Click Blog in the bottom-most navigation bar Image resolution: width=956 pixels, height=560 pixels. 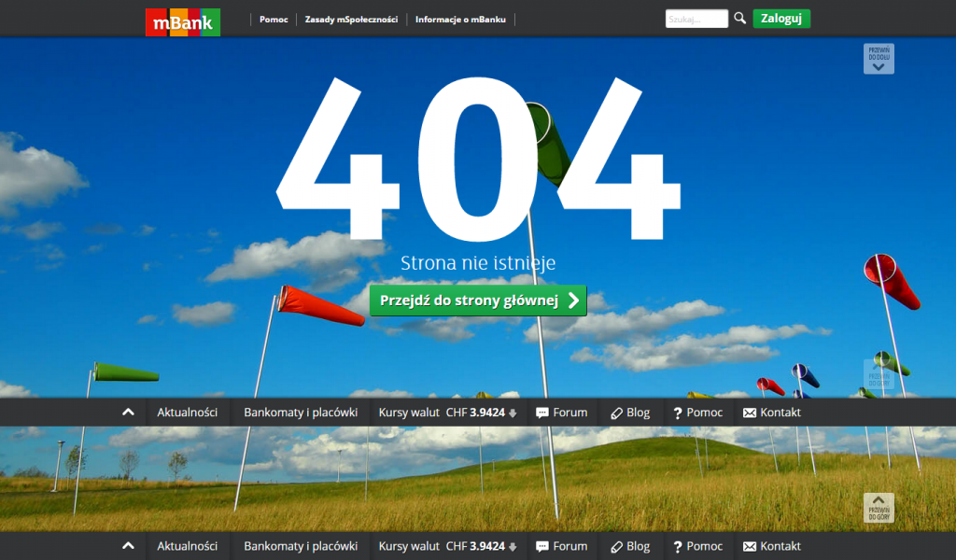[x=630, y=546]
